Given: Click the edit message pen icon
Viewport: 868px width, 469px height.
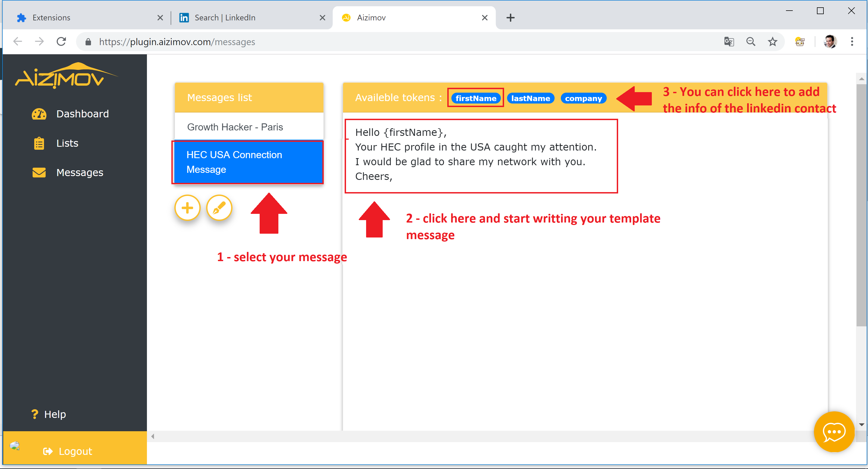Looking at the screenshot, I should coord(219,208).
